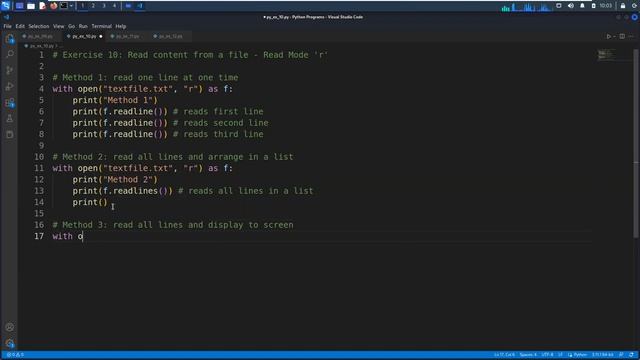Lock the screen with the padlock icon
640x360 pixels.
tap(623, 6)
